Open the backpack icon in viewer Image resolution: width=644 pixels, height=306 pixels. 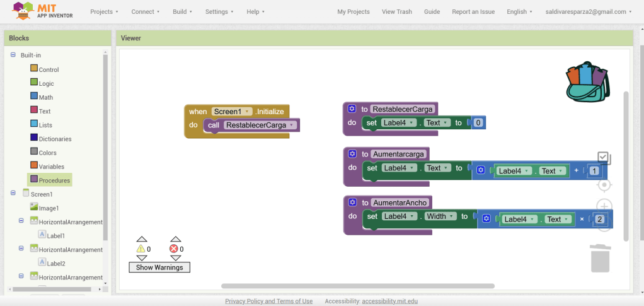tap(587, 82)
